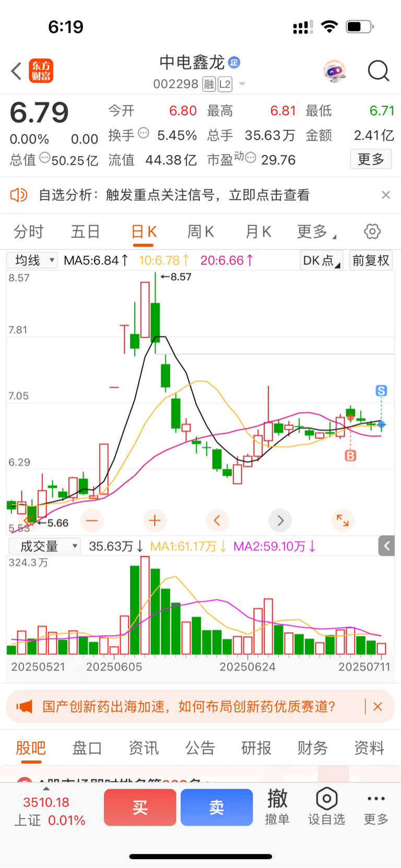Tap the MA20 6.66 value label
Screen dimensions: 401x868
pos(227,260)
